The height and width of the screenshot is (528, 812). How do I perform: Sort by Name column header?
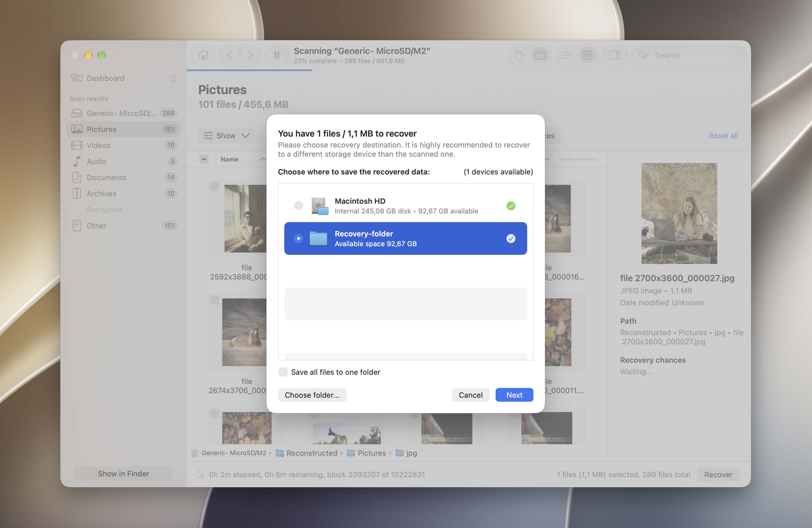tap(229, 159)
